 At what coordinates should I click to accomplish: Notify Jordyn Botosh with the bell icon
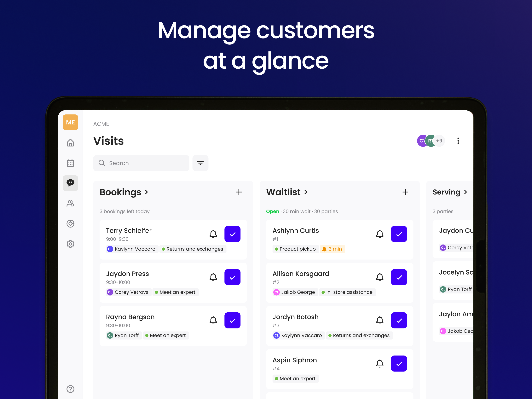[x=379, y=320]
